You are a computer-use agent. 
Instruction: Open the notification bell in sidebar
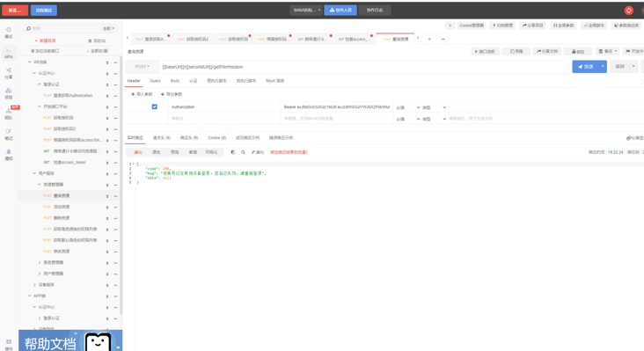(9, 154)
